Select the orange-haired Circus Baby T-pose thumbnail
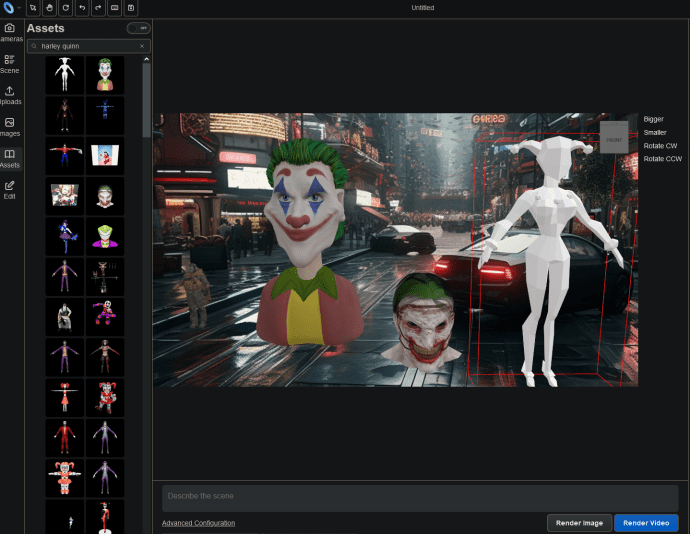690x534 pixels. [65, 478]
